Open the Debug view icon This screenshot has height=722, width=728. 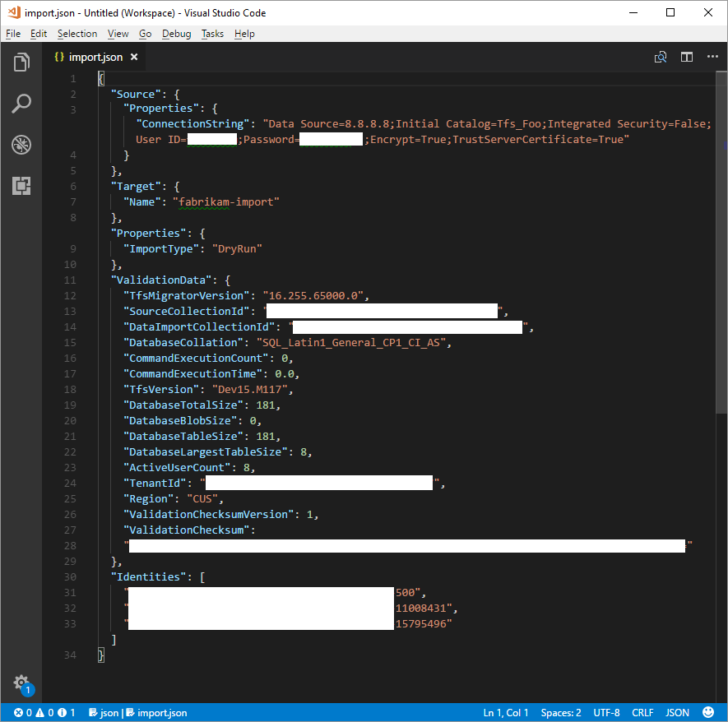click(x=21, y=145)
